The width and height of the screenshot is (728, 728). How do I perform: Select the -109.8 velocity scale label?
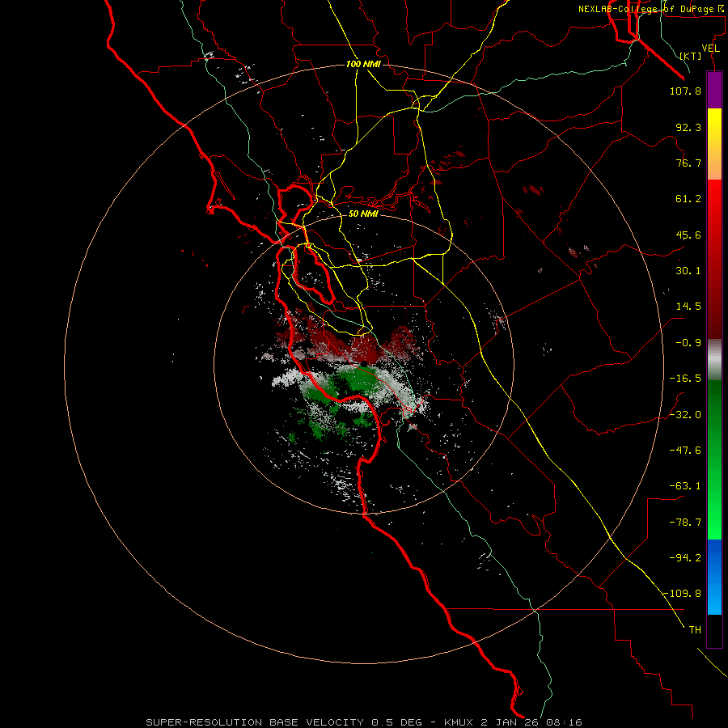682,594
